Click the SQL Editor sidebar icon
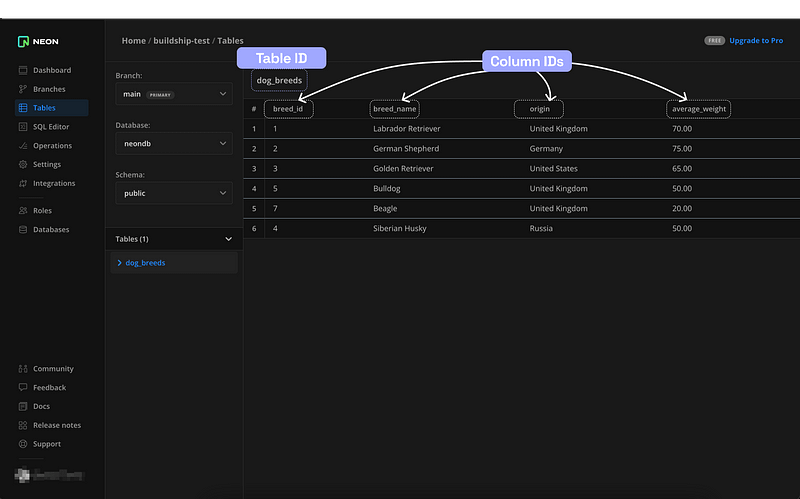Image resolution: width=800 pixels, height=499 pixels. (23, 127)
